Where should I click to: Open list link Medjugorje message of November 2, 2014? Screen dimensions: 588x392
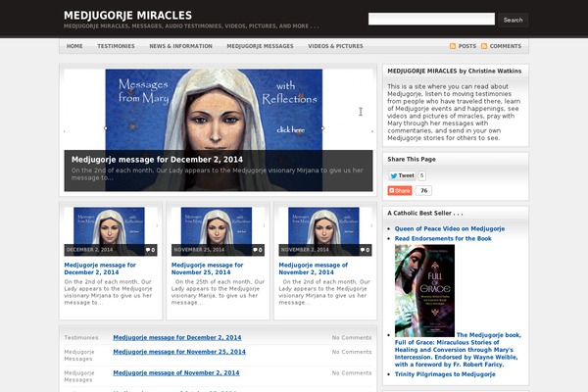tap(176, 372)
